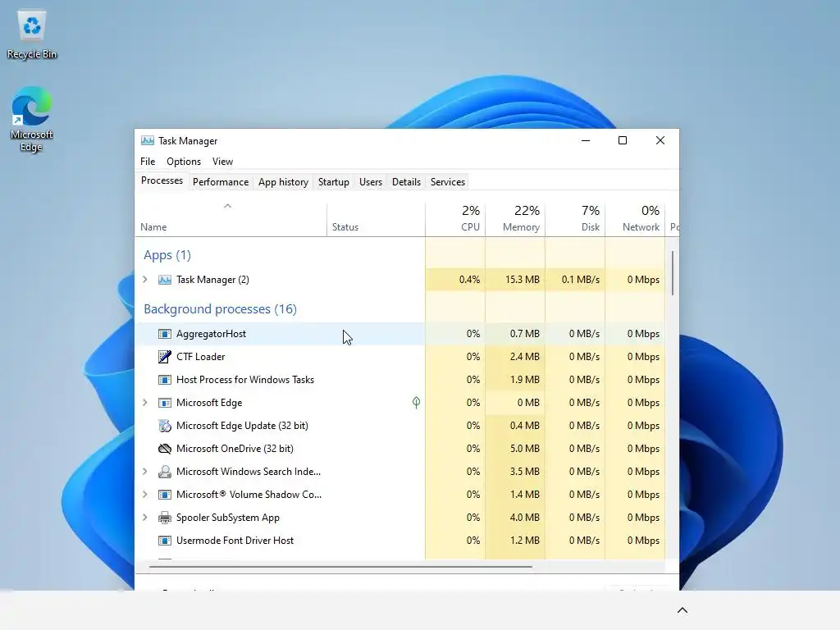
Task: Click the 0.1 MB/s disk value
Action: click(x=580, y=280)
